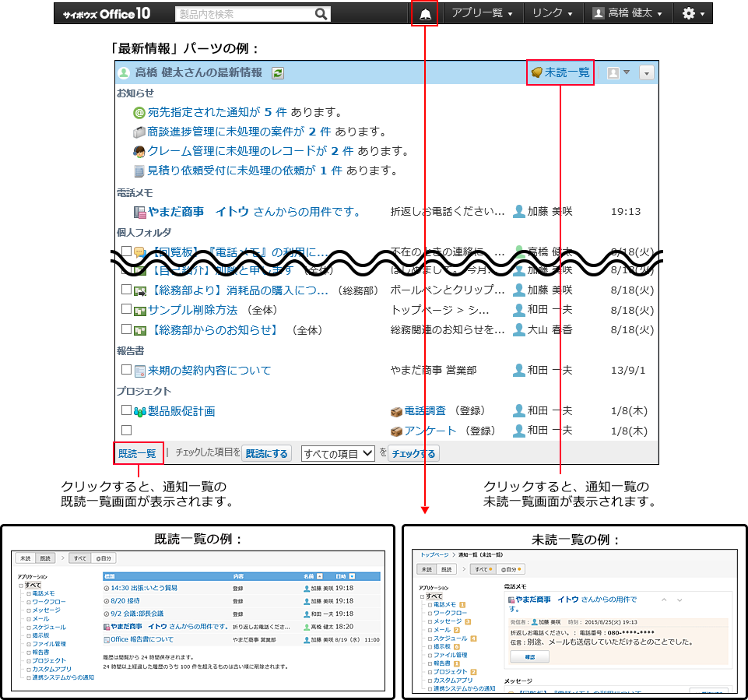Open the 高橋 健太 user menu
The height and width of the screenshot is (700, 748).
(627, 13)
